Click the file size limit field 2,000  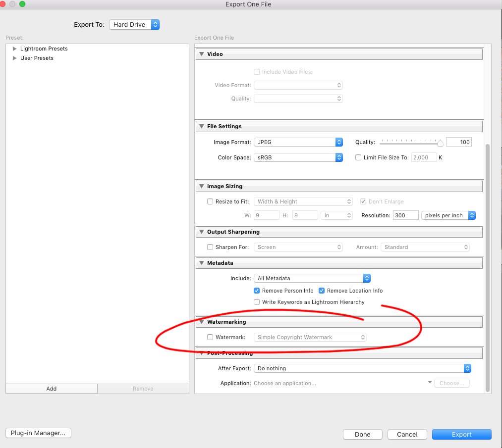[424, 157]
